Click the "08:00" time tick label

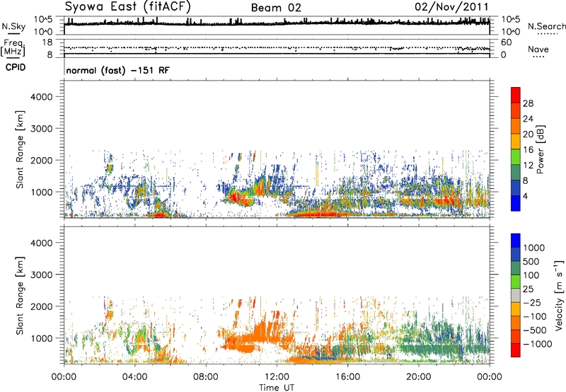tap(206, 377)
